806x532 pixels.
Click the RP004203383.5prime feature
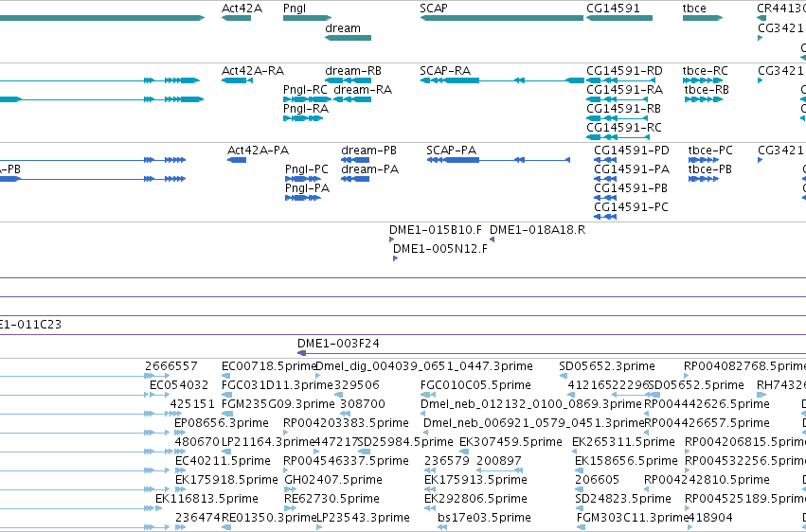[x=286, y=433]
